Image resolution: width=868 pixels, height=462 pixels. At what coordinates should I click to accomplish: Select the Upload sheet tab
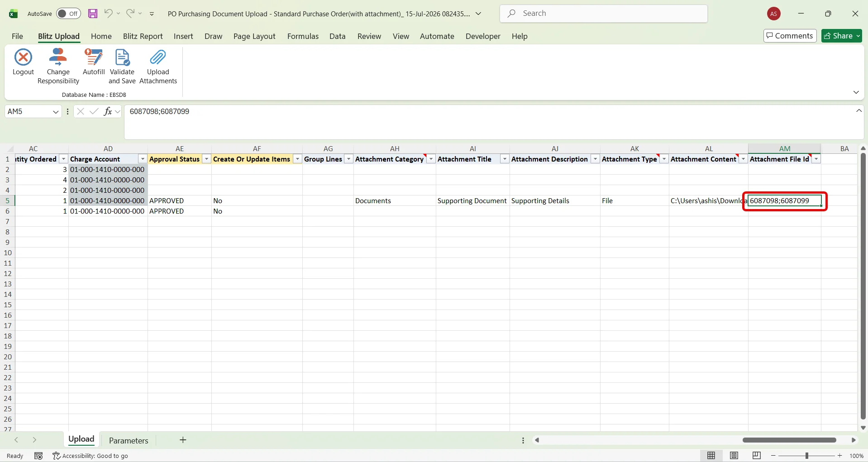[81, 439]
